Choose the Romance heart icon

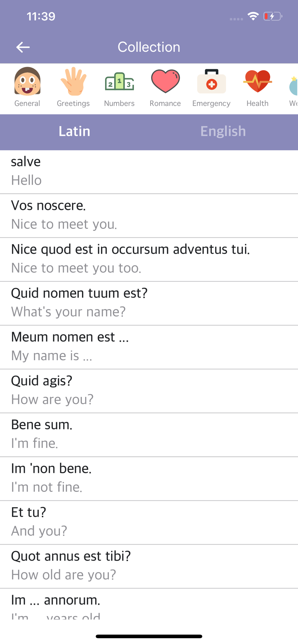click(x=165, y=82)
